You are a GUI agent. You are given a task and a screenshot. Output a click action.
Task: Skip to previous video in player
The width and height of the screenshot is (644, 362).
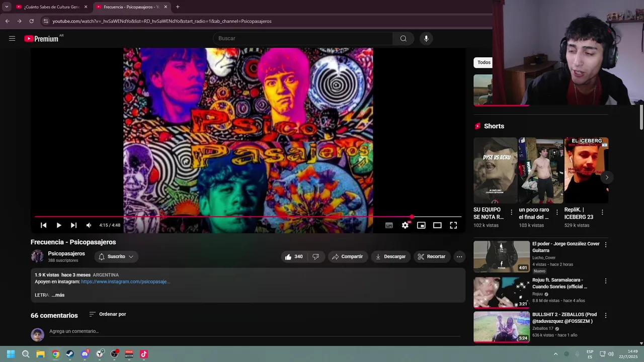[44, 225]
